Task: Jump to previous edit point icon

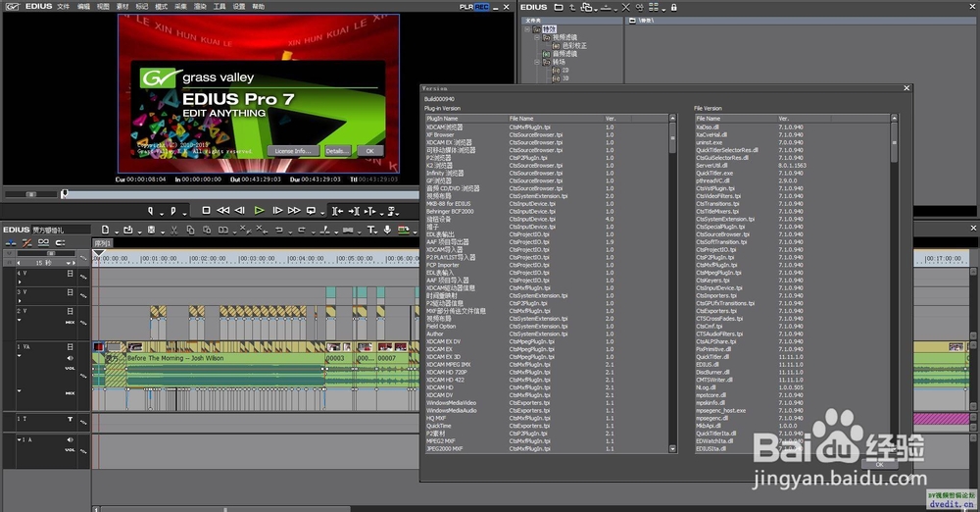Action: [337, 211]
